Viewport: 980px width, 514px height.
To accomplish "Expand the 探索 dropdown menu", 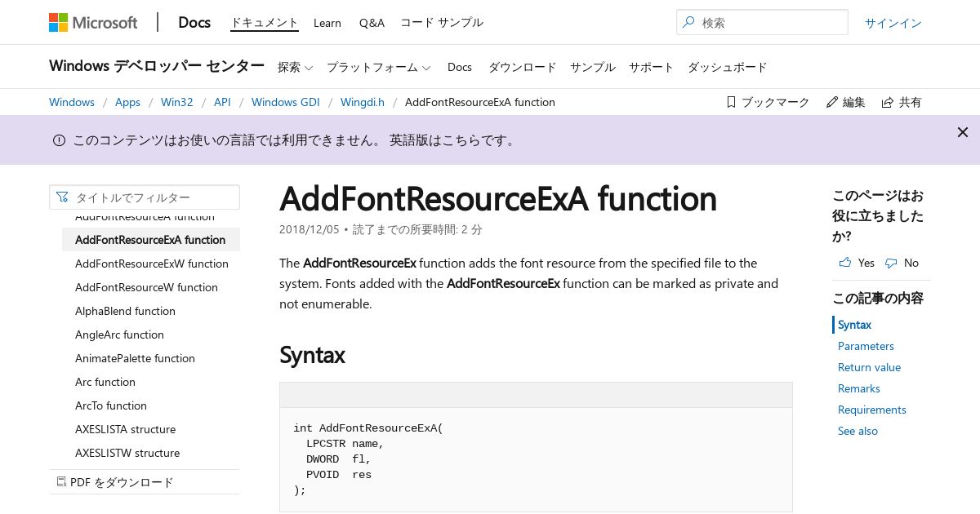I will coord(296,67).
